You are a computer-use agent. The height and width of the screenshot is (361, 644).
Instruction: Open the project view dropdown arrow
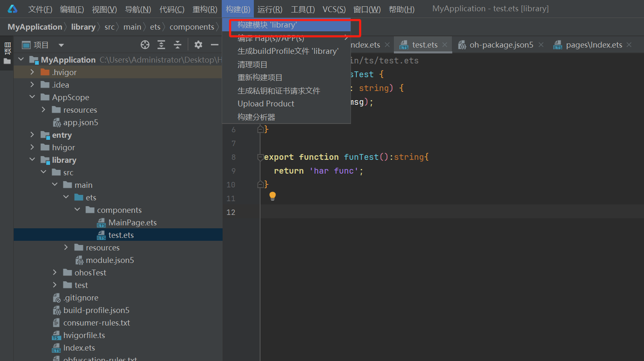[x=61, y=45]
